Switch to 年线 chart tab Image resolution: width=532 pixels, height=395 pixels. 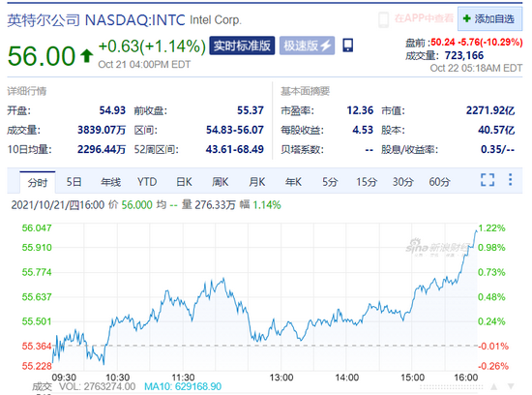110,182
